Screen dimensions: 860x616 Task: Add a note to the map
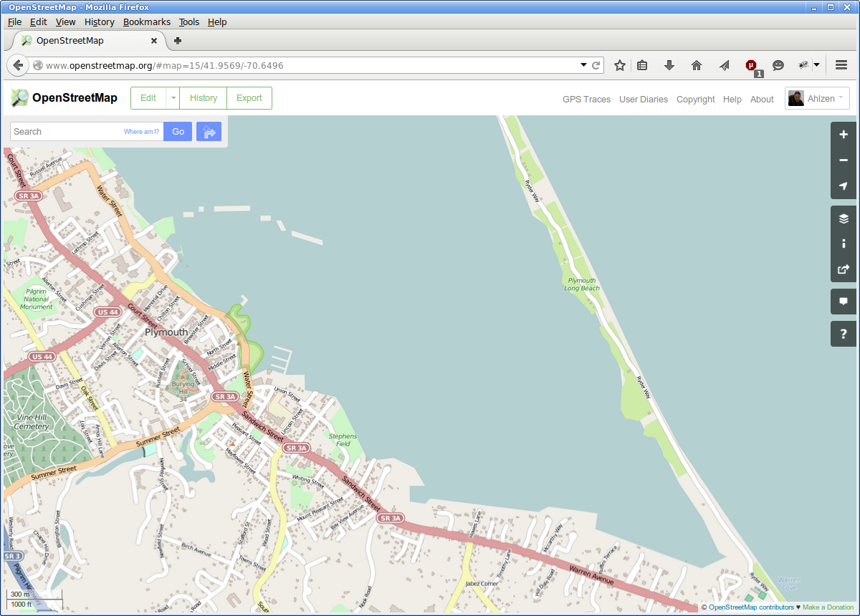(x=844, y=302)
